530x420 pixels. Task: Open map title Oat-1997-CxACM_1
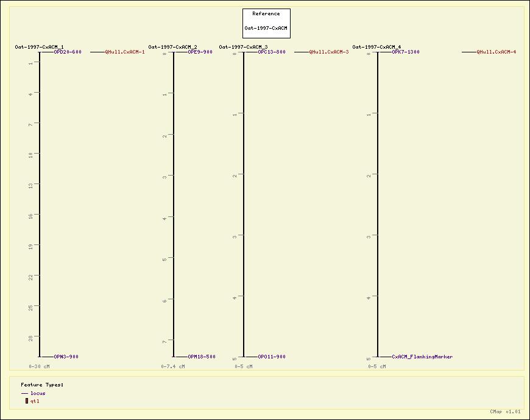[x=39, y=47]
